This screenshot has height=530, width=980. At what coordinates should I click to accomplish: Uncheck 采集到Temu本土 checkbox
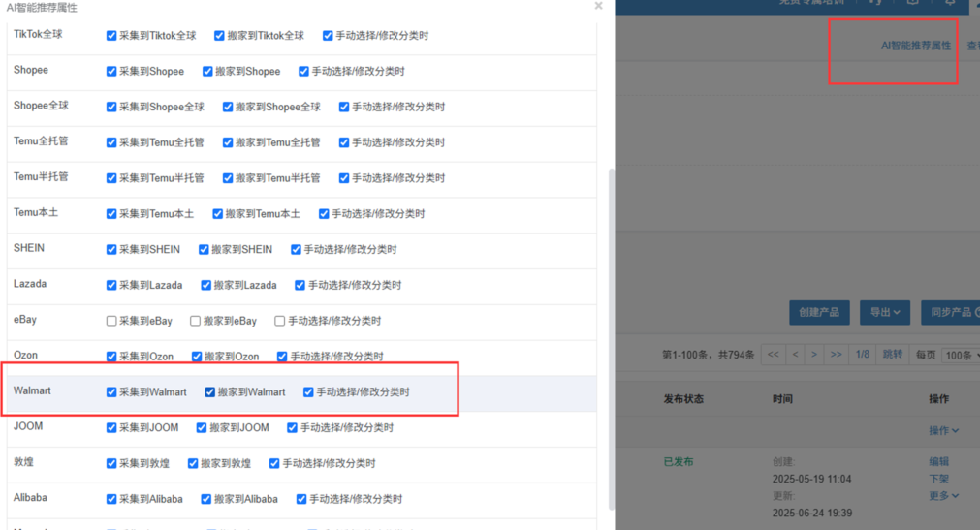click(x=111, y=214)
